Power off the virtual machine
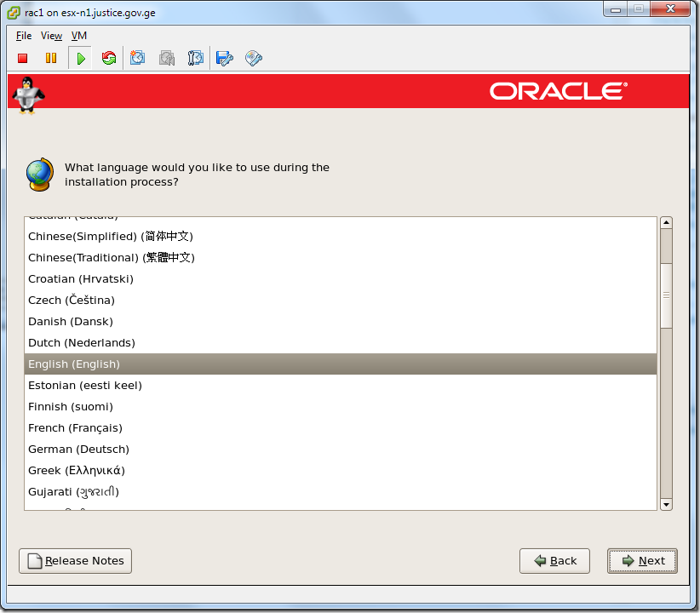 click(x=22, y=58)
